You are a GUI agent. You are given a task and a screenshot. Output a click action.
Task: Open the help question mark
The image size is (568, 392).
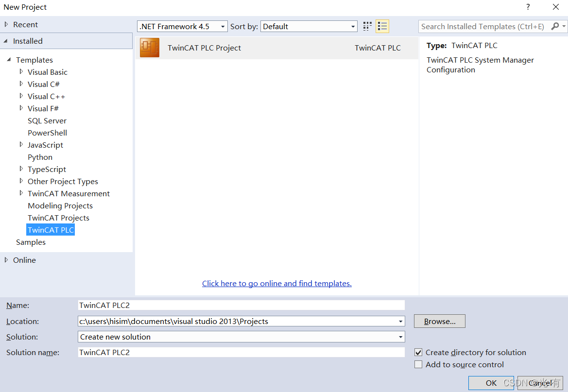click(528, 7)
